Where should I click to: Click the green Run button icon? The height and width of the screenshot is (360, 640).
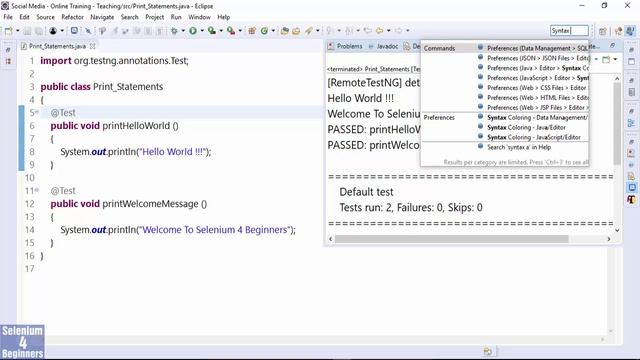pos(193,31)
